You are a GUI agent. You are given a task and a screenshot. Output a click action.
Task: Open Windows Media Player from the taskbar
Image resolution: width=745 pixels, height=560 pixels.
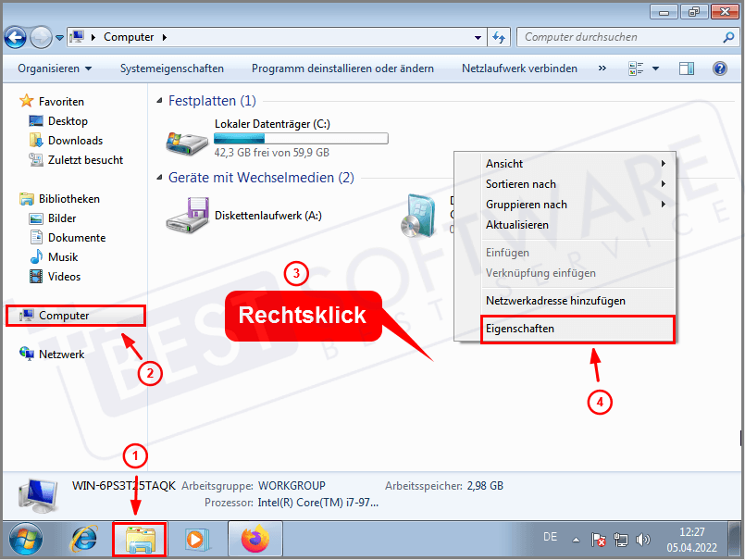(x=196, y=539)
